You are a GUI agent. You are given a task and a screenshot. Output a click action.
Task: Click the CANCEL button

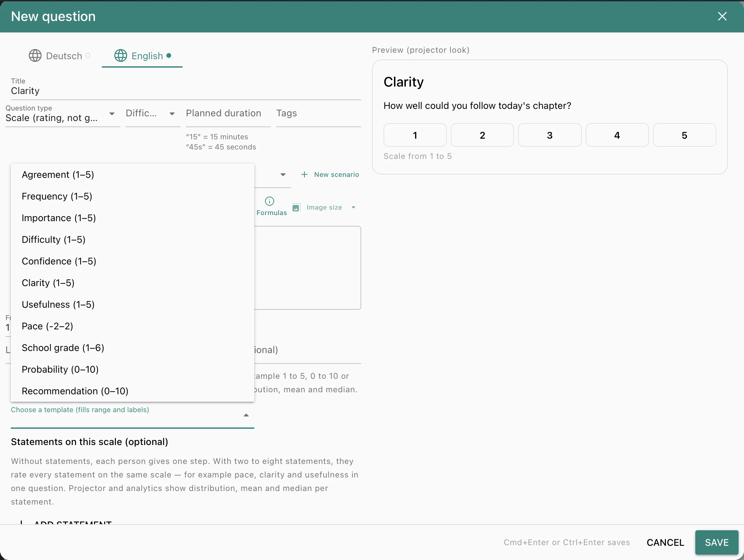(x=665, y=542)
